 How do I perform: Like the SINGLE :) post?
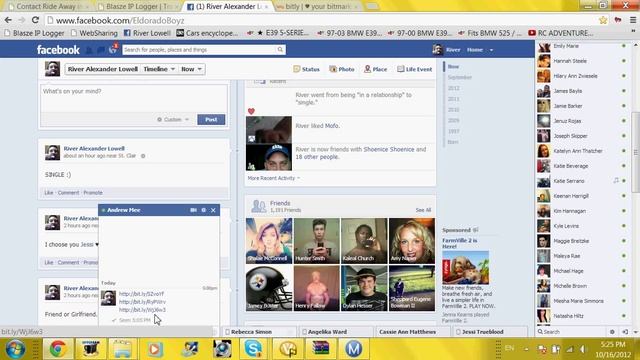49,193
